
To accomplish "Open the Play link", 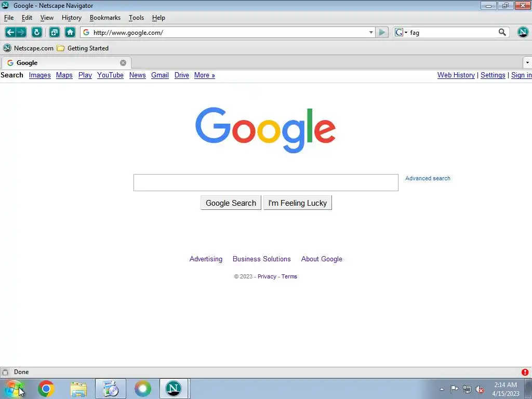I will click(x=85, y=75).
